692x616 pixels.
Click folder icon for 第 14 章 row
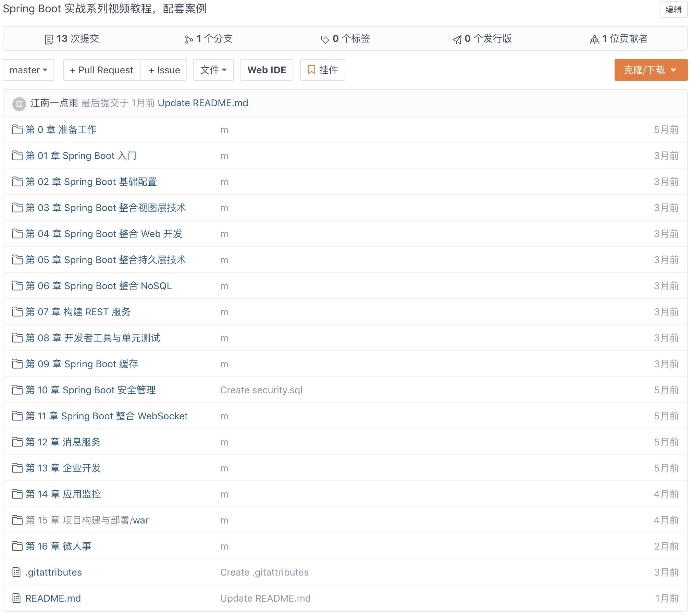click(x=17, y=494)
